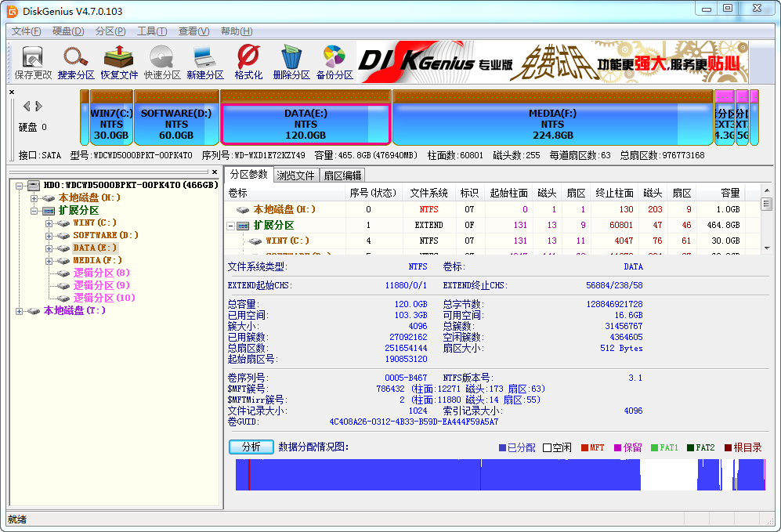This screenshot has width=781, height=532.
Task: Switch to the 浏览文件 tab
Action: click(x=295, y=176)
